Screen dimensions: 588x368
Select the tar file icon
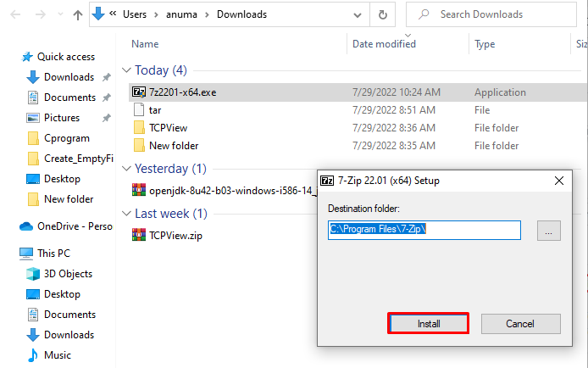[139, 110]
